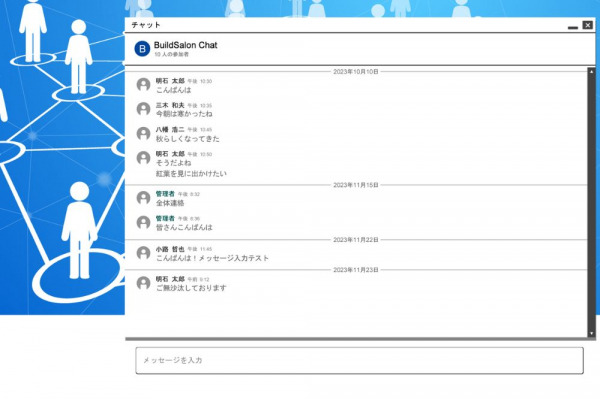Screen dimensions: 600x399
Task: Click 小路 哲也 sender name
Action: (x=170, y=249)
